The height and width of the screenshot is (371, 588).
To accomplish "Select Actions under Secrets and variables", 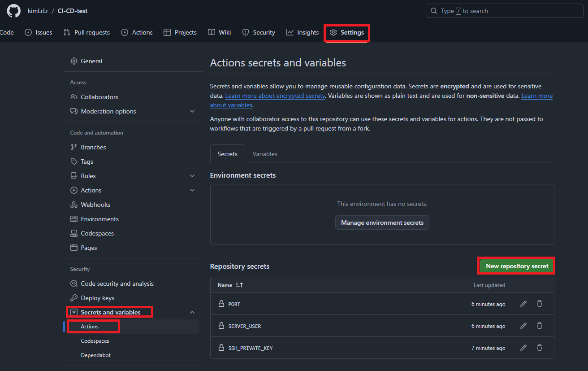I will (x=90, y=327).
